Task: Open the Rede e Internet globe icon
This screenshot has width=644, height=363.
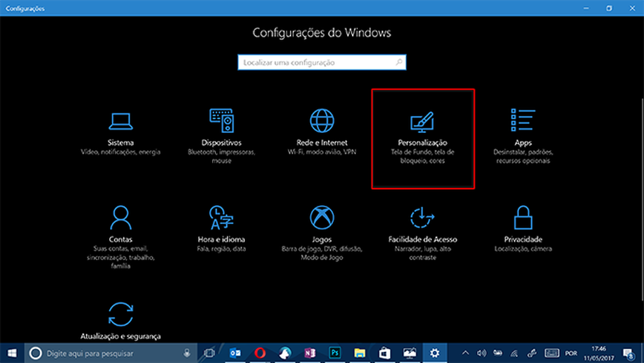Action: [322, 121]
